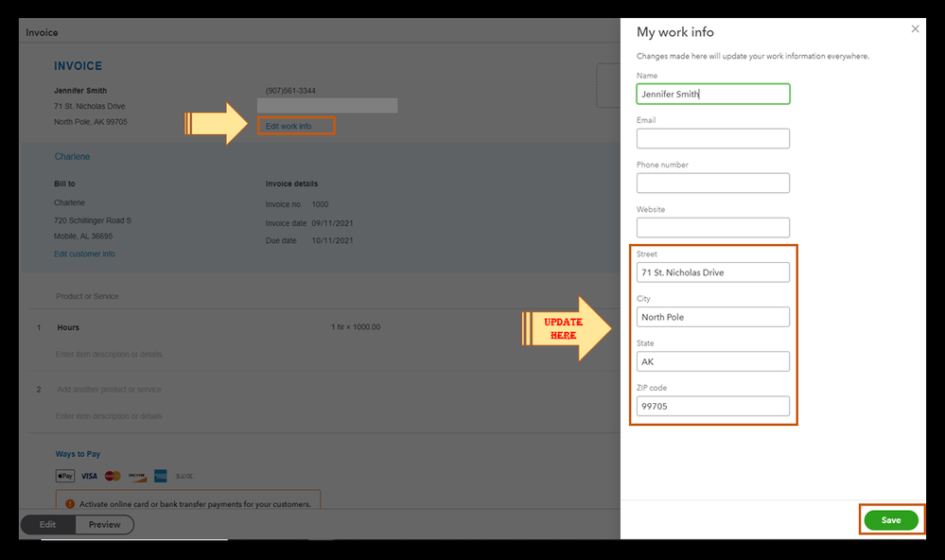
Task: Open the Edit work info link
Action: click(x=289, y=127)
